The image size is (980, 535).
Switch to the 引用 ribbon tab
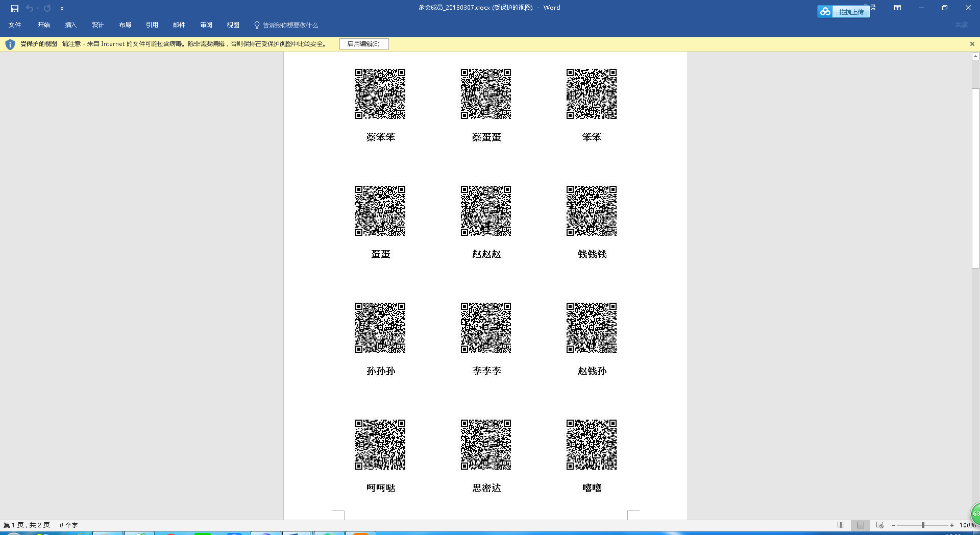[152, 25]
